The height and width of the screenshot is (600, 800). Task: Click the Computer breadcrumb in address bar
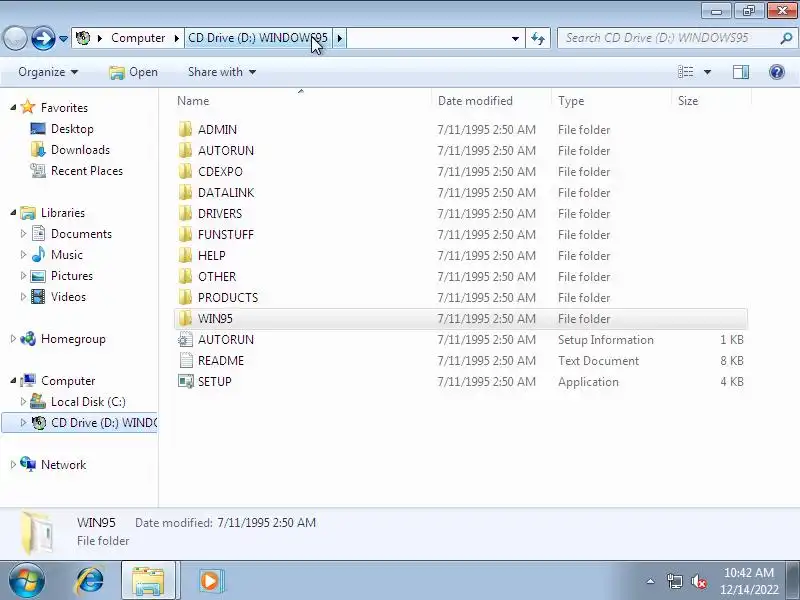click(x=138, y=38)
